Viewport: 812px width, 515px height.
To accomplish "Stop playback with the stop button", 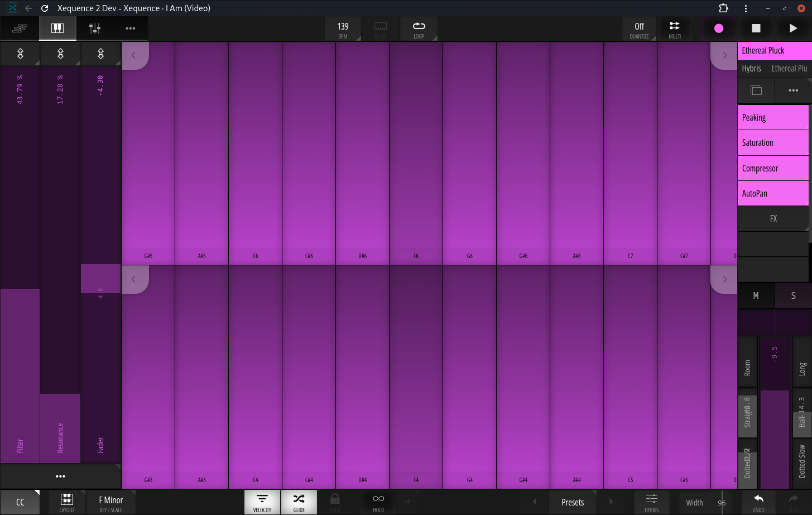I will [756, 28].
